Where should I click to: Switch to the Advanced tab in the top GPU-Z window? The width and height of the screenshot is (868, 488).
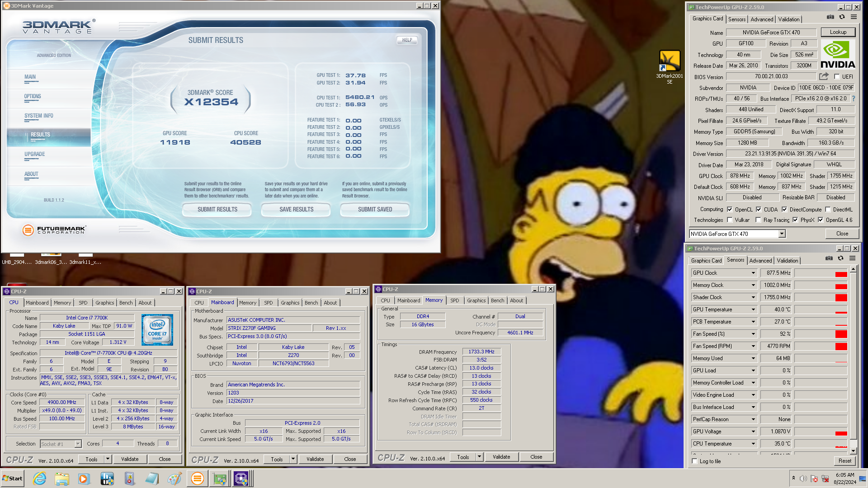point(762,19)
